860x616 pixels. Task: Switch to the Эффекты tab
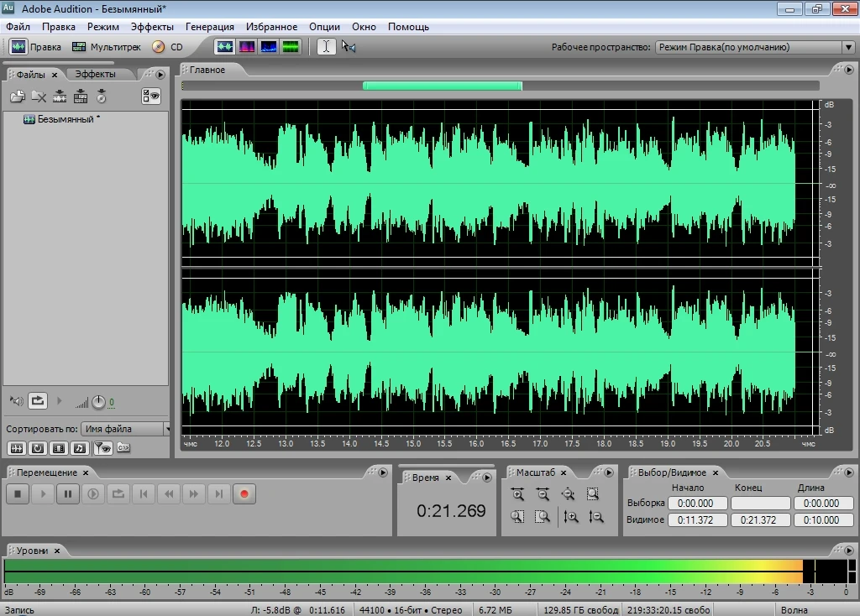tap(95, 74)
